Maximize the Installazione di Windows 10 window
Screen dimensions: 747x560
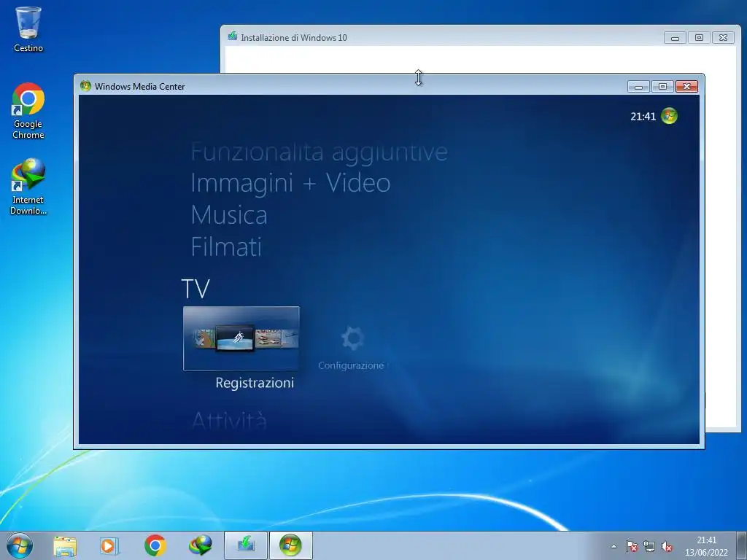tap(699, 38)
